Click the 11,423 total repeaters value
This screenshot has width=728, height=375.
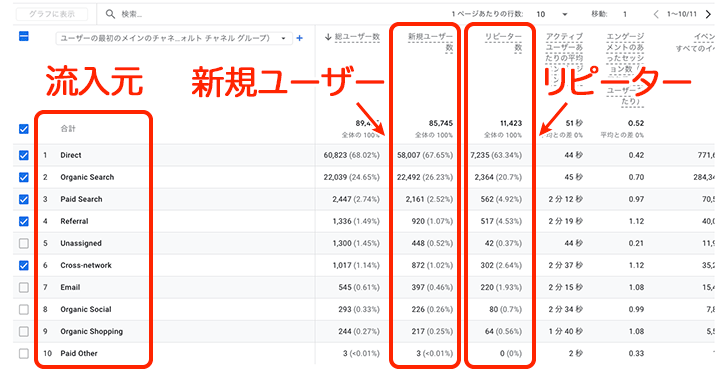pos(511,123)
